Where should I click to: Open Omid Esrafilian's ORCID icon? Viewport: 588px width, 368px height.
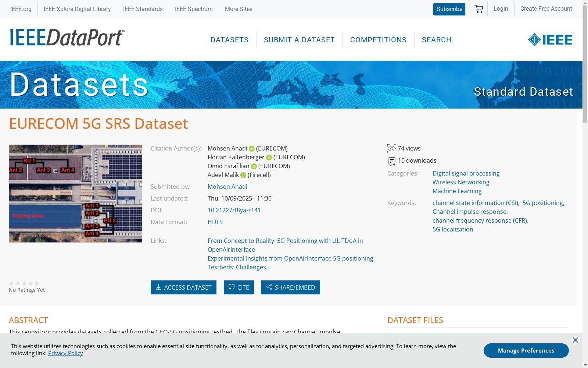pyautogui.click(x=254, y=166)
